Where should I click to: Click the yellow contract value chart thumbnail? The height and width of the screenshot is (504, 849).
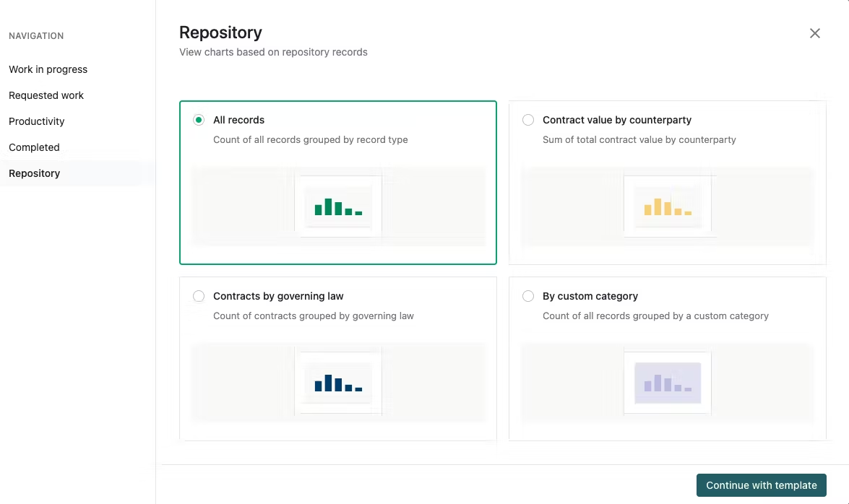click(x=668, y=207)
